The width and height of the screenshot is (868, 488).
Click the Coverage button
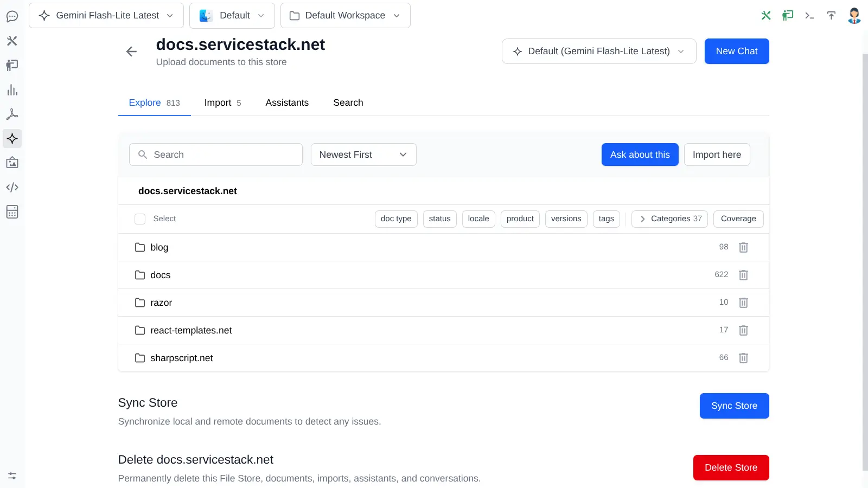click(x=738, y=219)
